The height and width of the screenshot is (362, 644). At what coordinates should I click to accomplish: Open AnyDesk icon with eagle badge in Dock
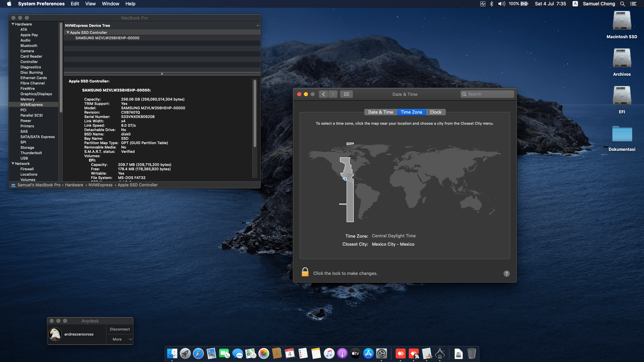click(414, 353)
